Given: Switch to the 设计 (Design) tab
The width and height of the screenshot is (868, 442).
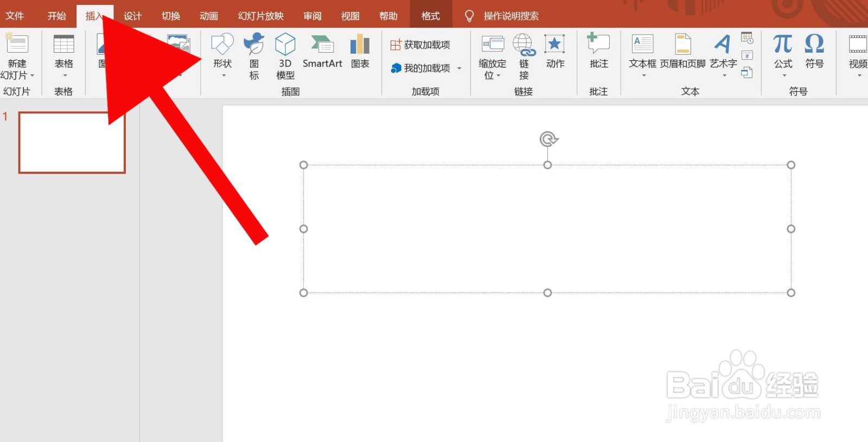Looking at the screenshot, I should click(x=132, y=16).
